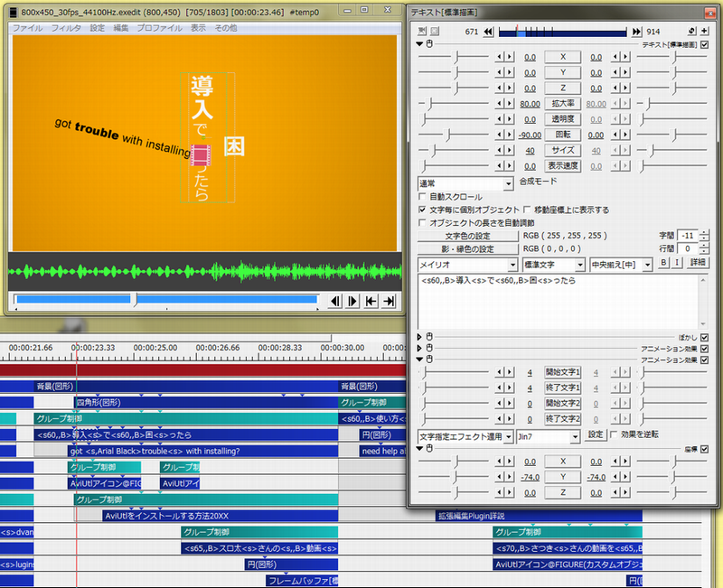Collapse 座標 section triangle
This screenshot has height=588, width=723.
tap(419, 448)
